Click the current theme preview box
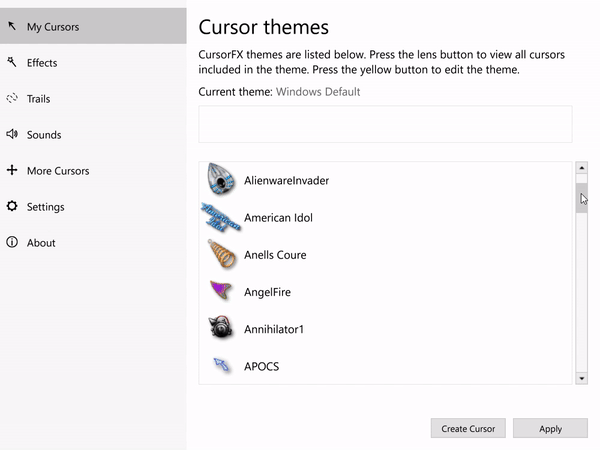Screen dimensions: 600x450 coord(385,124)
